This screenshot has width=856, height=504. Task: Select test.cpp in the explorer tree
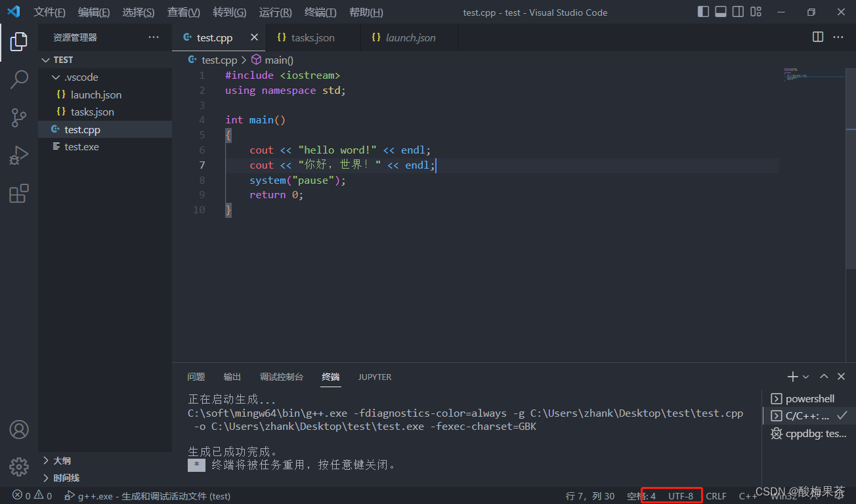click(x=105, y=129)
